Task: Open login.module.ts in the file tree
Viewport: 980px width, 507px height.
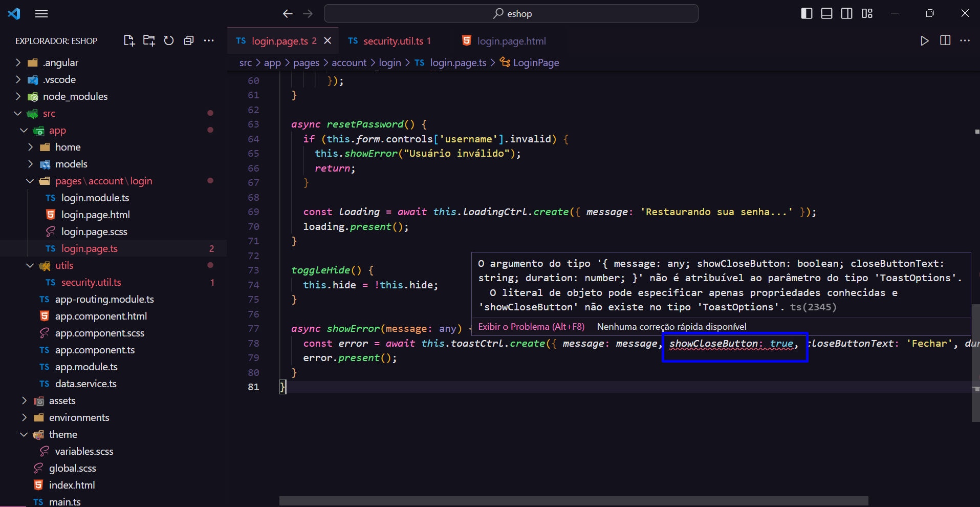Action: (x=95, y=198)
